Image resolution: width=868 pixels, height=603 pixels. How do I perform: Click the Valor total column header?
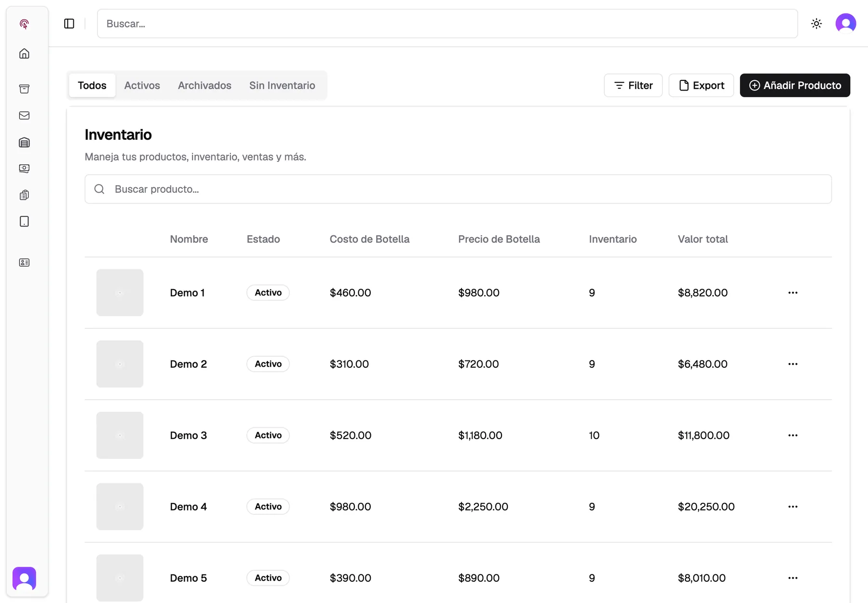pos(703,239)
